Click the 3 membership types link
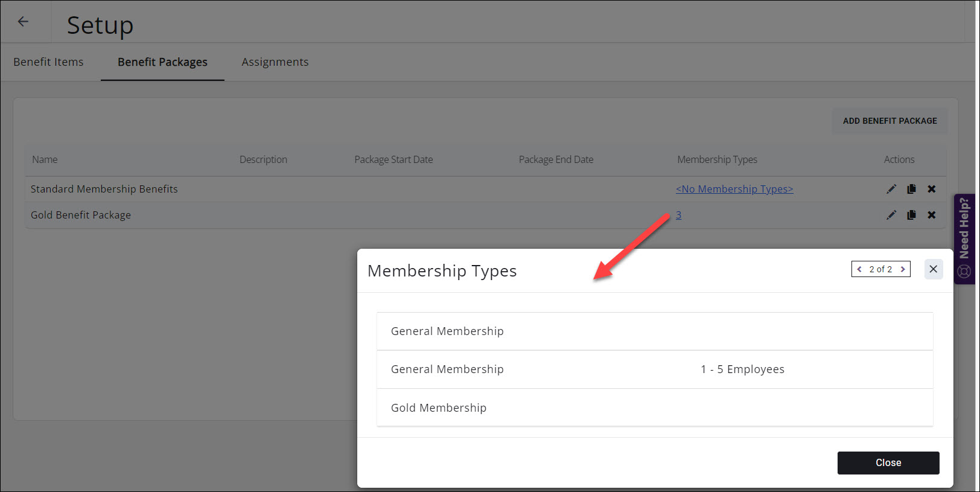 [678, 215]
